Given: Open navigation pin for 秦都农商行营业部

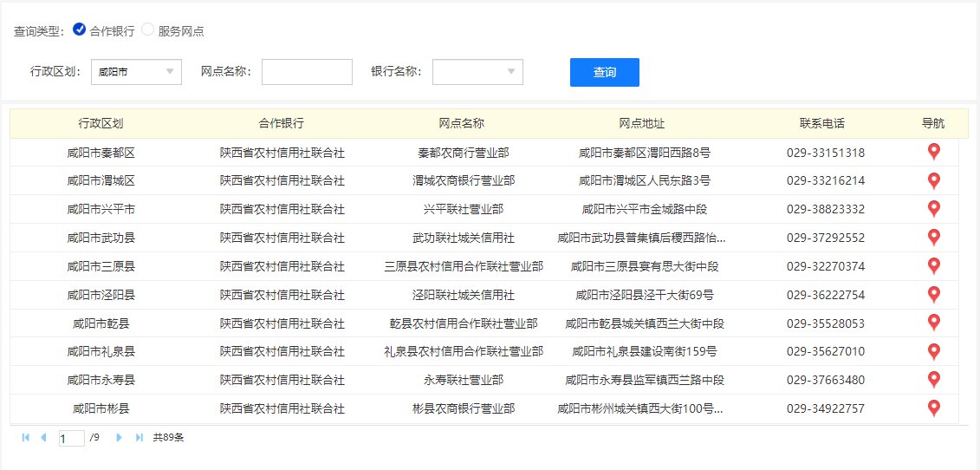Looking at the screenshot, I should pyautogui.click(x=933, y=153).
